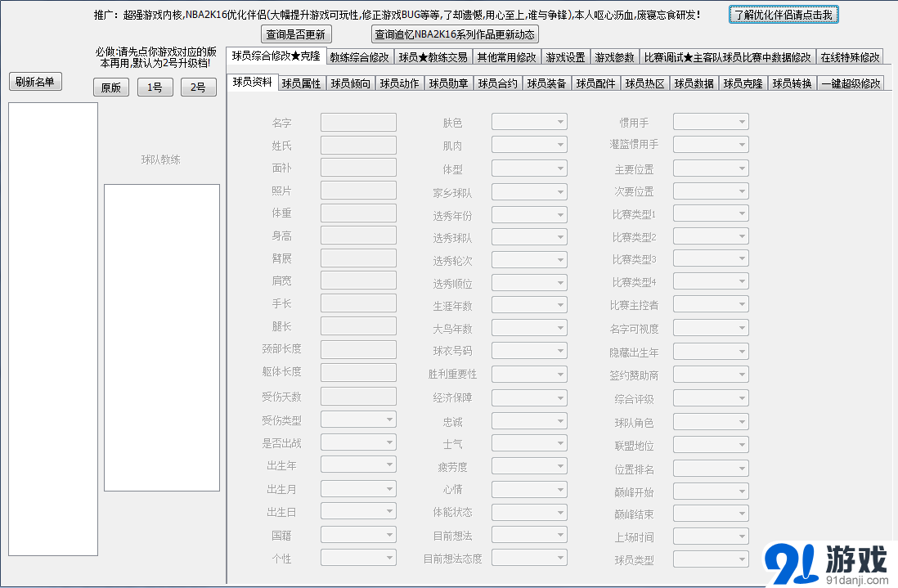Open the 教练综合修改 tab
898x588 pixels.
tap(359, 57)
